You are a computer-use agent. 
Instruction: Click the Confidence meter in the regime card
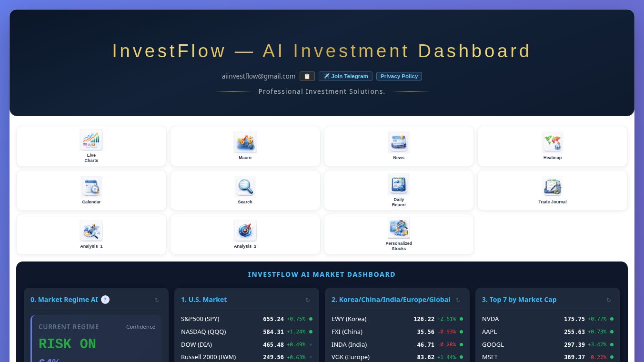[x=141, y=327]
